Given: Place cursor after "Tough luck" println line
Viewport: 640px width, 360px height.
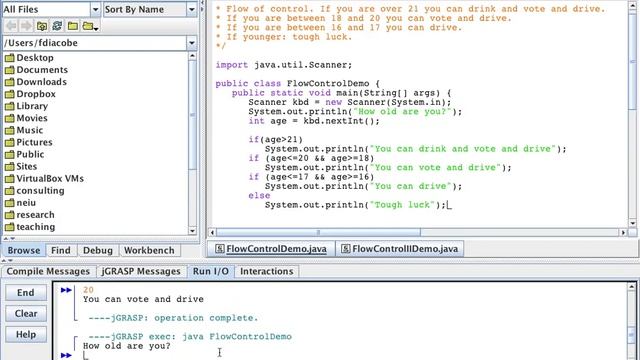Looking at the screenshot, I should 448,205.
